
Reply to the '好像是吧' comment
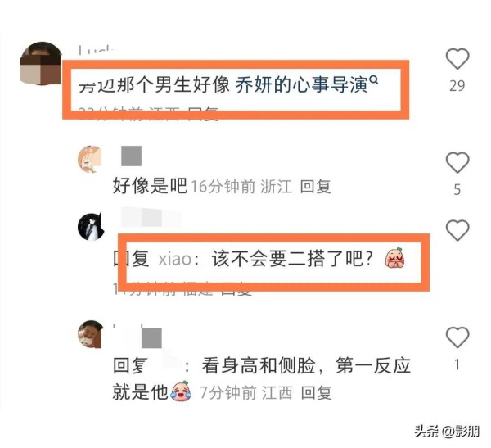(x=315, y=187)
